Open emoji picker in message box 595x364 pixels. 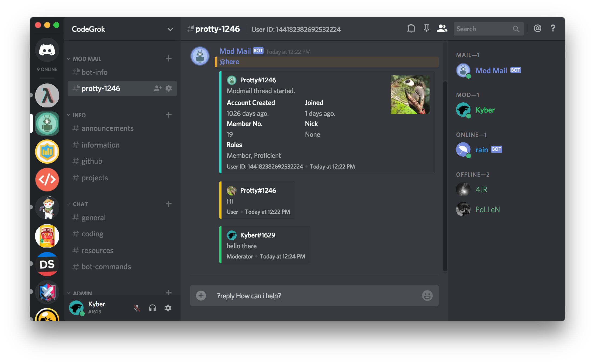coord(427,296)
